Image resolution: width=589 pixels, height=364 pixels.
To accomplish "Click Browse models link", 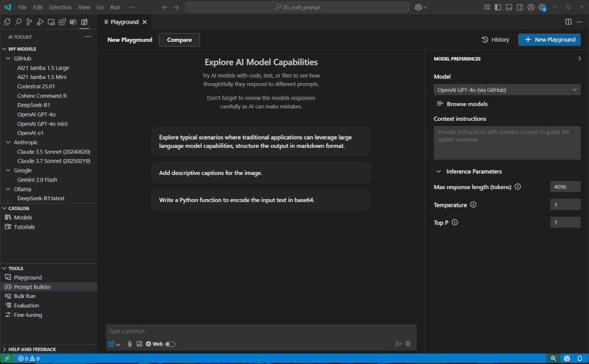I will 462,104.
